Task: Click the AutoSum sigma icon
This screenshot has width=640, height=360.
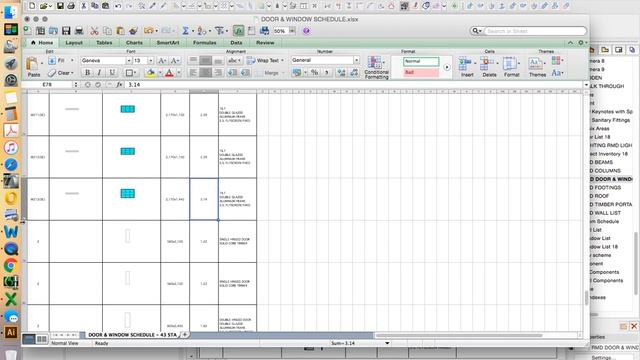Action: (x=185, y=31)
